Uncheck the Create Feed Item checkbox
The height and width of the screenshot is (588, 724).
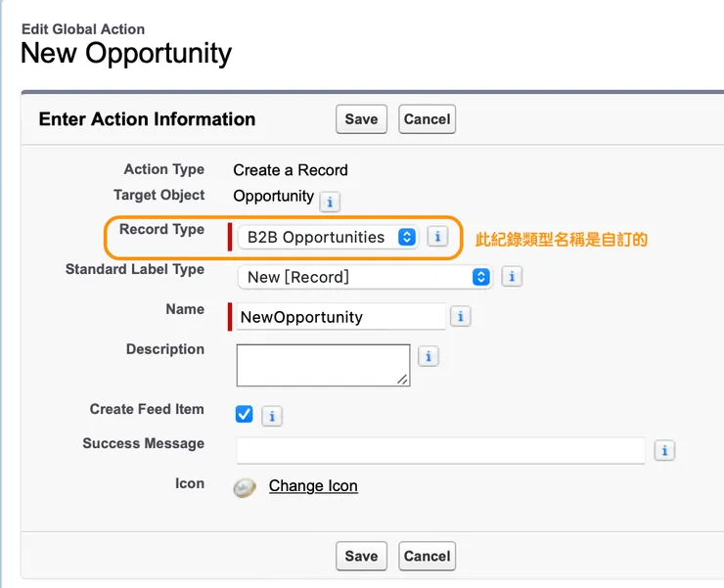click(x=245, y=415)
